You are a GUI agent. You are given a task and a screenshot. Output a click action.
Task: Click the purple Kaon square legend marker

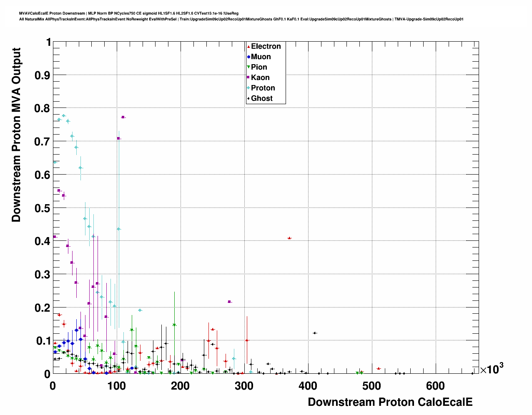[248, 78]
